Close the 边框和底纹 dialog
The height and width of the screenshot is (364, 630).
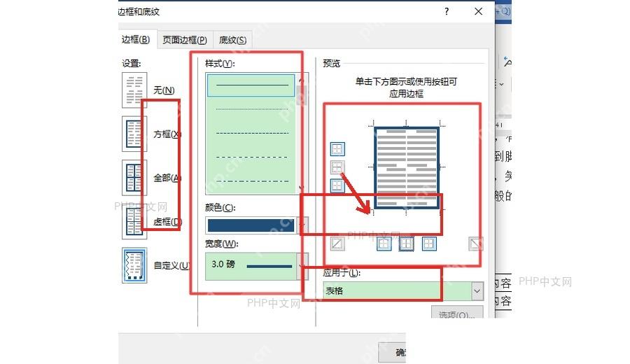point(478,11)
